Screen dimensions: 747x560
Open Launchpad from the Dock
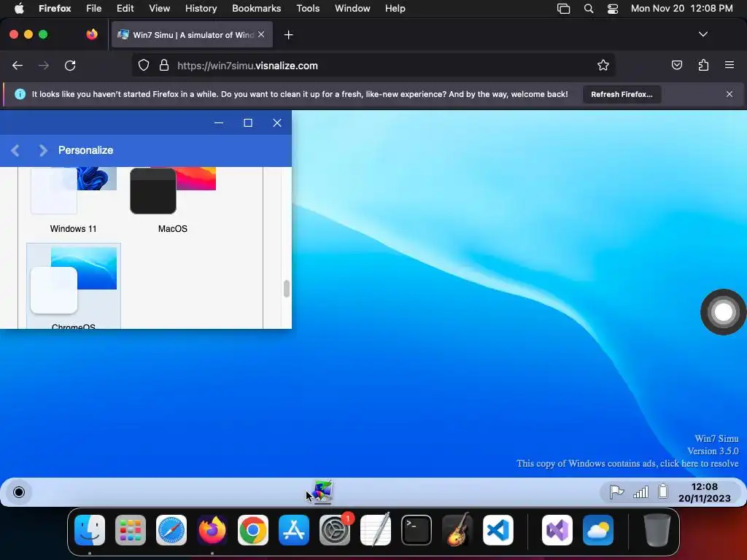tap(131, 530)
